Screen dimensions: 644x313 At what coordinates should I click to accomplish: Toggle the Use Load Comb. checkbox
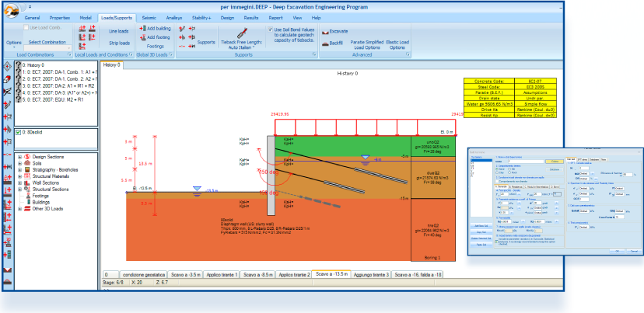[x=26, y=27]
